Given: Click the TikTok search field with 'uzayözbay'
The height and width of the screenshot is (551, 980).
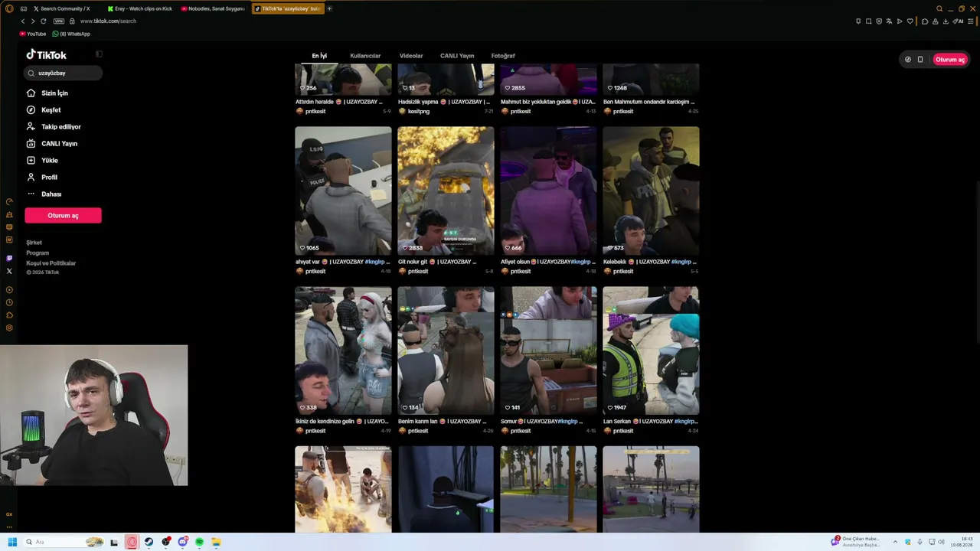Looking at the screenshot, I should coord(64,73).
